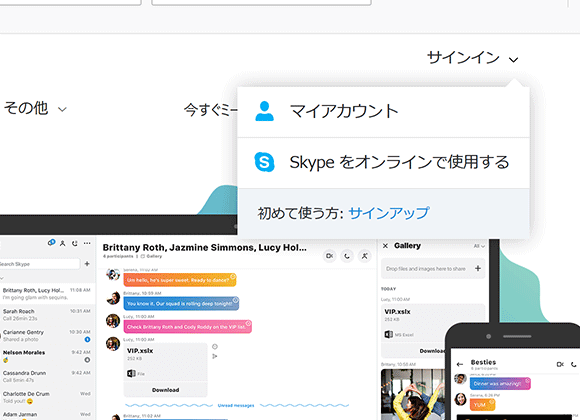
Task: Open the three-dots more menu in the sidebar
Action: pyautogui.click(x=87, y=243)
